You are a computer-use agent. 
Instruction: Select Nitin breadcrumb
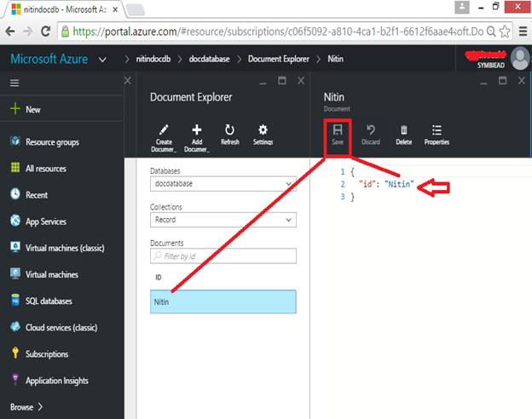coord(335,59)
